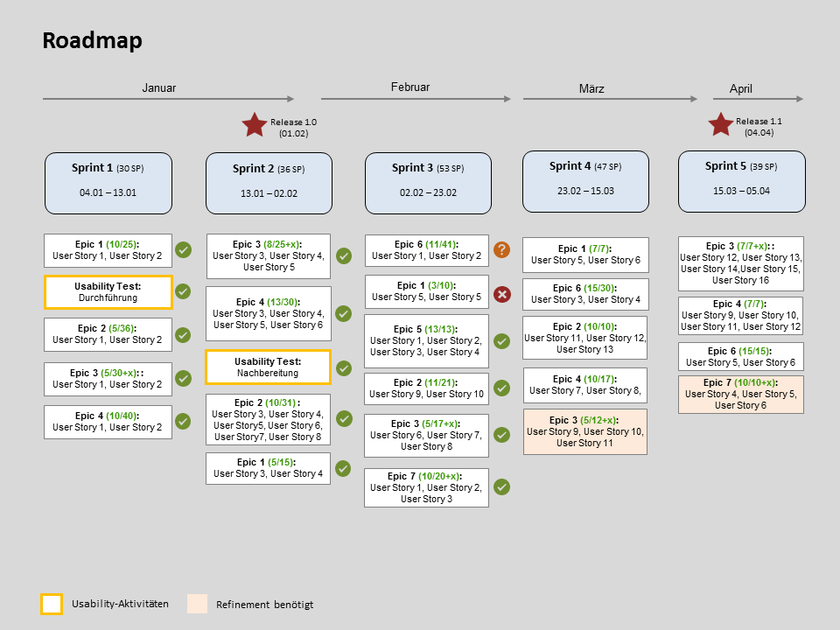Image resolution: width=840 pixels, height=630 pixels.
Task: Select the Epic 6 (15/30) card
Action: pos(585,294)
